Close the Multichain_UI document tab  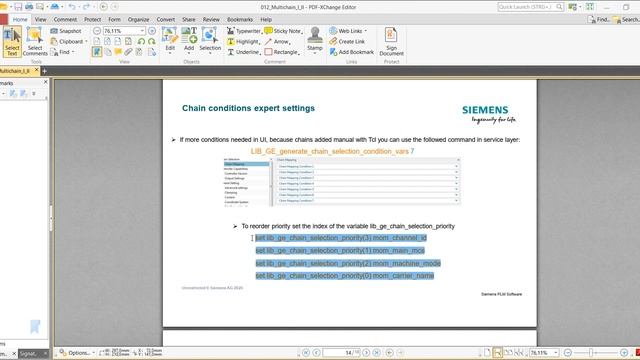point(36,71)
